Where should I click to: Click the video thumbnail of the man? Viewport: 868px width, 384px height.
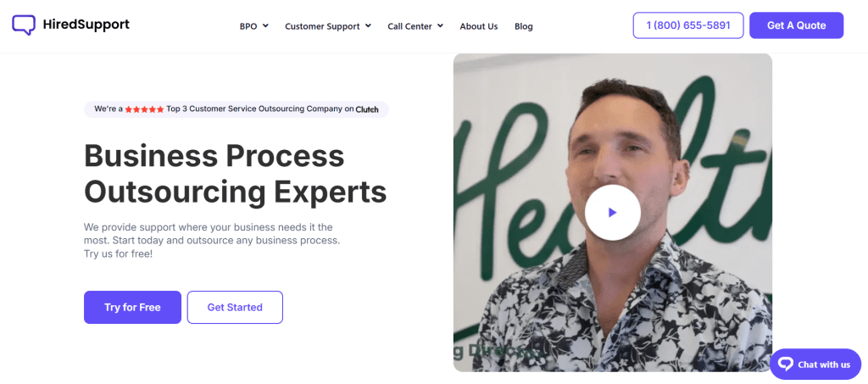tap(612, 213)
